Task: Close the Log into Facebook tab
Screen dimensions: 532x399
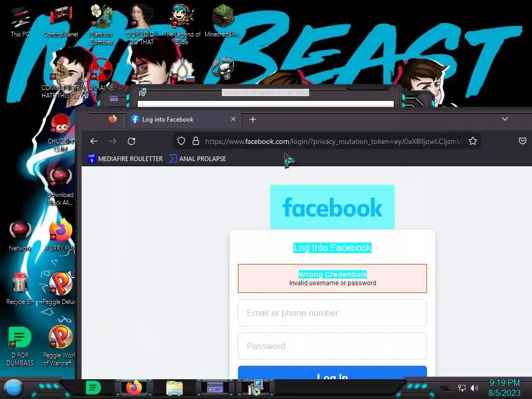Action: click(233, 119)
